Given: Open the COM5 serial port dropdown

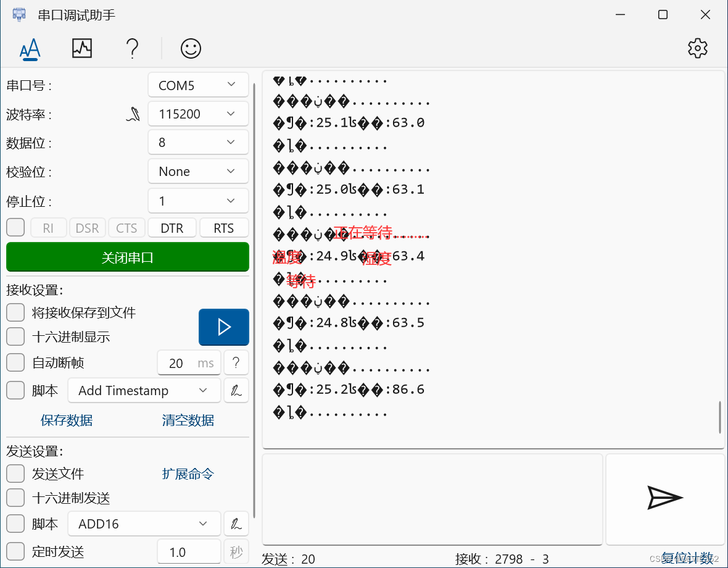Looking at the screenshot, I should point(198,85).
